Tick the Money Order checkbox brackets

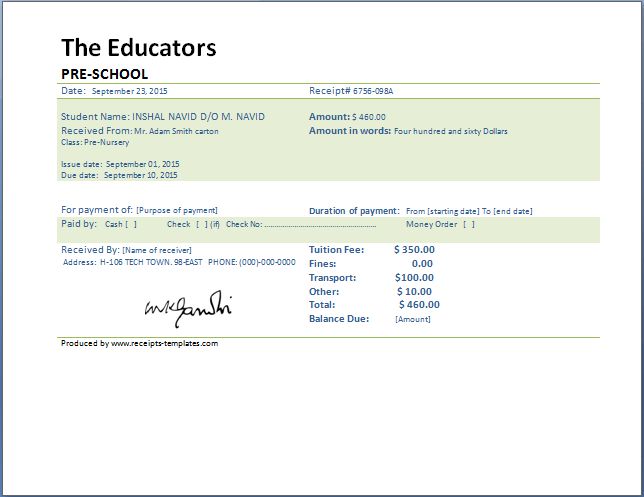469,224
